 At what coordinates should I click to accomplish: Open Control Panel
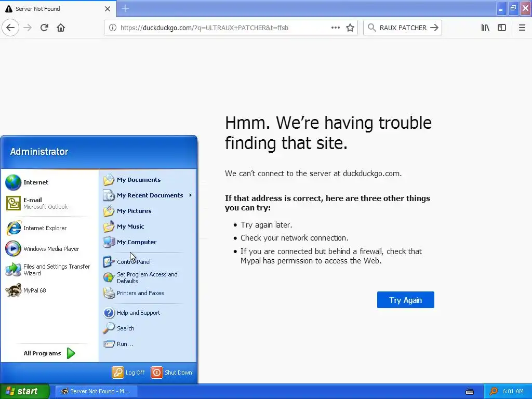click(x=148, y=262)
